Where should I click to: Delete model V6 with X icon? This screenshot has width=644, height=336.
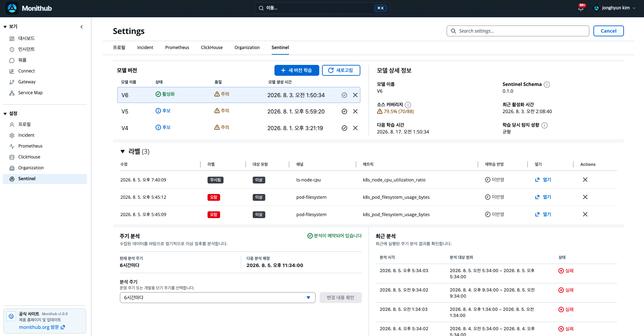click(x=355, y=95)
